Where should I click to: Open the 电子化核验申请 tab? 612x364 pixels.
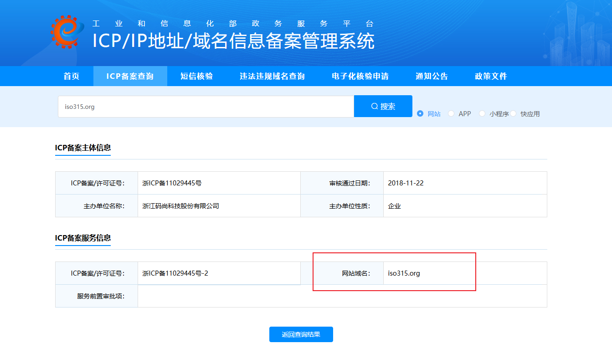click(x=360, y=76)
